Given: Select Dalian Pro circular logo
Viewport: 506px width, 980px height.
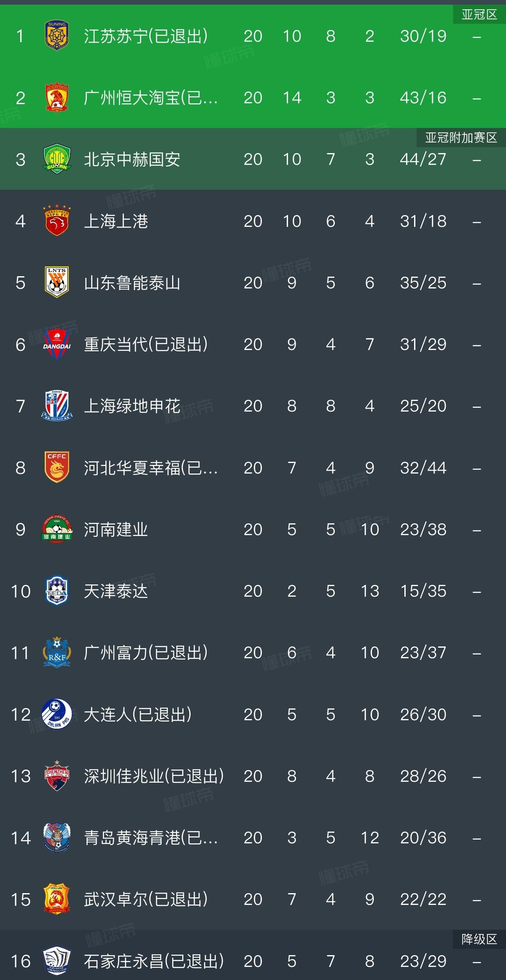Looking at the screenshot, I should pyautogui.click(x=57, y=714).
